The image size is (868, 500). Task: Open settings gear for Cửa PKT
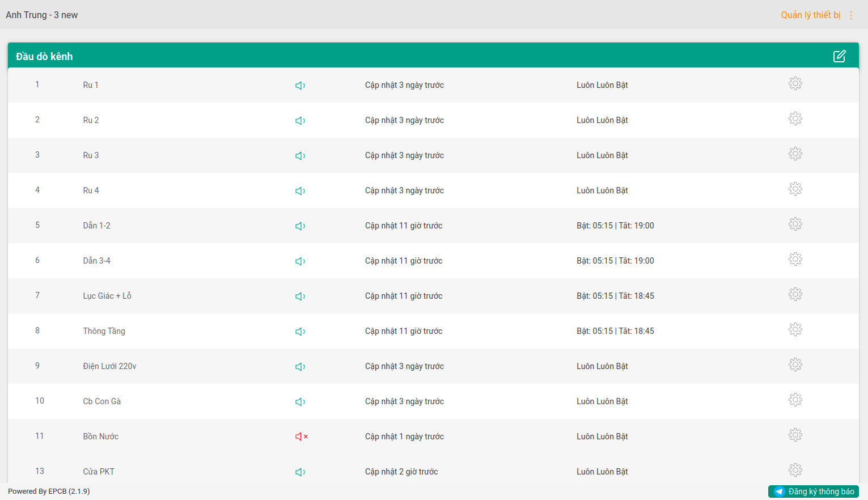[x=795, y=470]
